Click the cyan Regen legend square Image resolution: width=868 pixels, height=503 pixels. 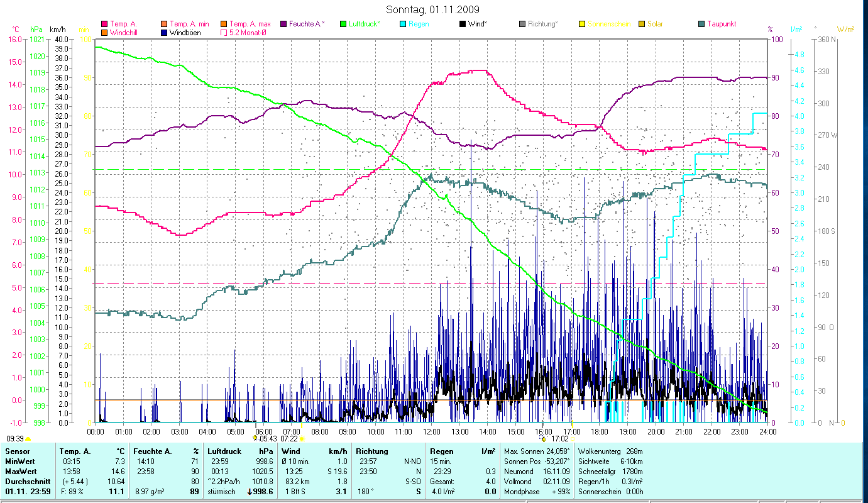pyautogui.click(x=402, y=24)
